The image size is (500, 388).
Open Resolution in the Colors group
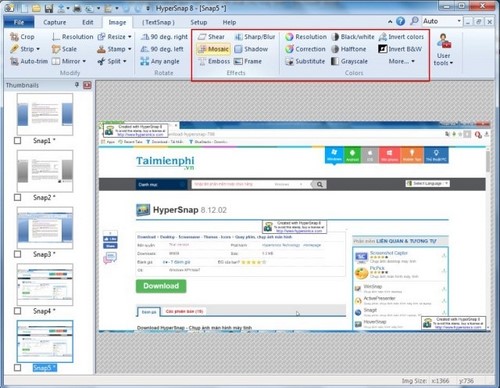click(306, 37)
